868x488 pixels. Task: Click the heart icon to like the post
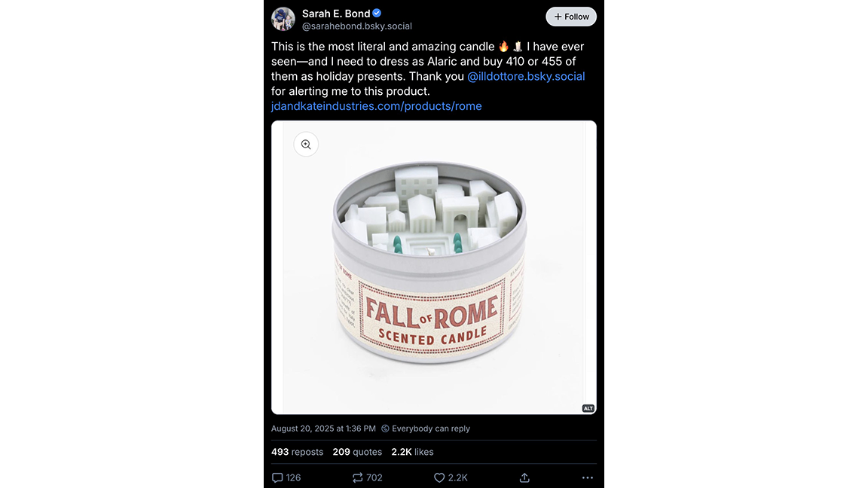pos(439,477)
